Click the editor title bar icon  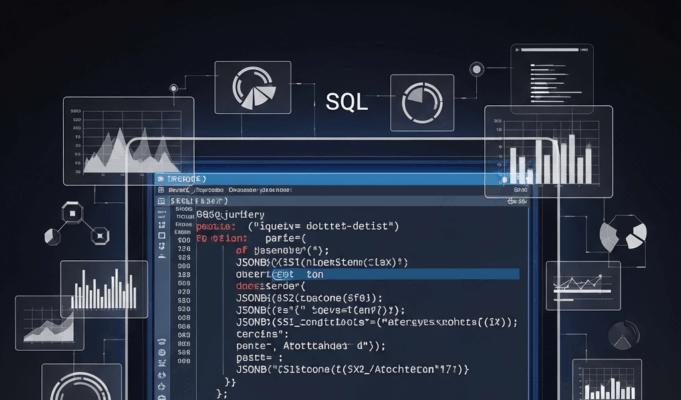(161, 179)
